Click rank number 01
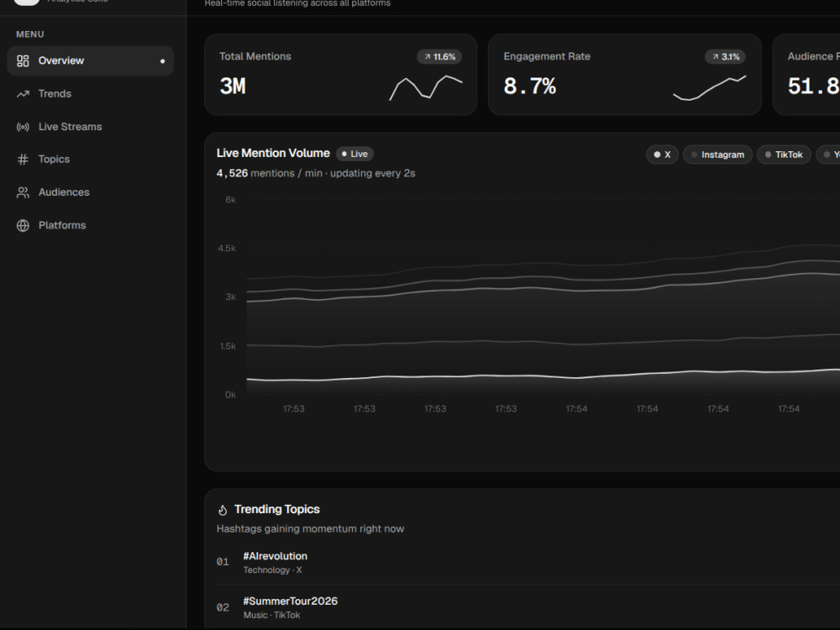840x630 pixels. (x=223, y=562)
